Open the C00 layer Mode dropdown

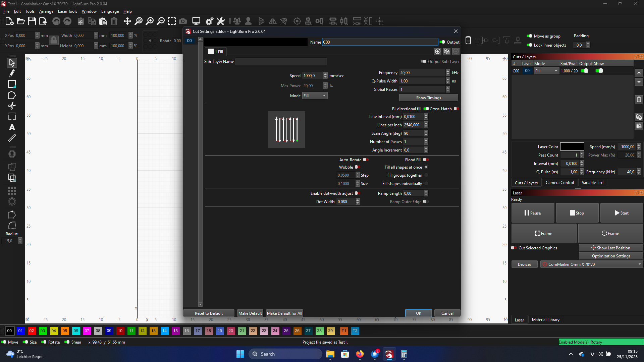pos(546,71)
